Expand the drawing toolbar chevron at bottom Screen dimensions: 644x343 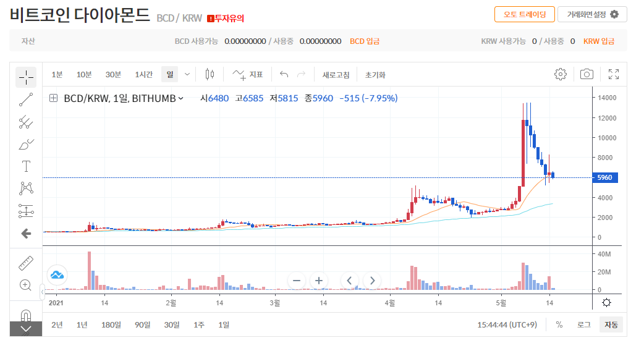click(26, 329)
